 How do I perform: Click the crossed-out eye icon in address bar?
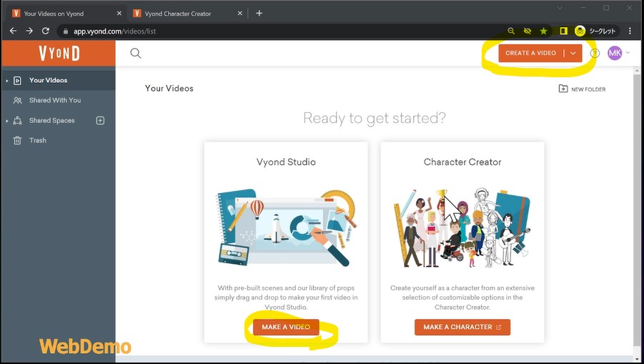coord(527,31)
